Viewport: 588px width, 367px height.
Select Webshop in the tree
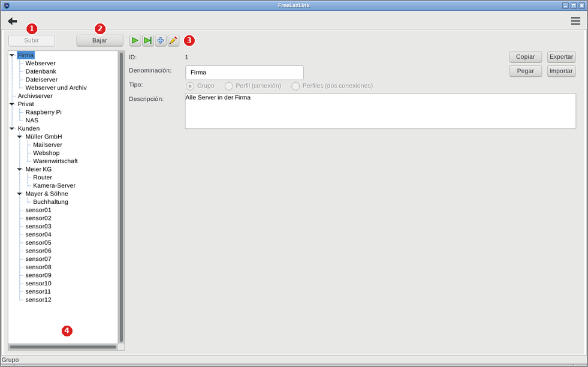click(46, 153)
